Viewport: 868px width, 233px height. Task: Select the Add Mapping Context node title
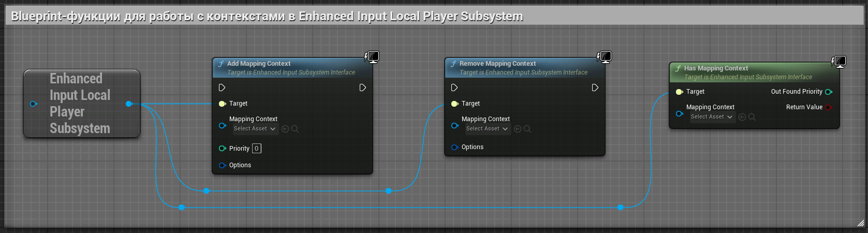pos(259,64)
